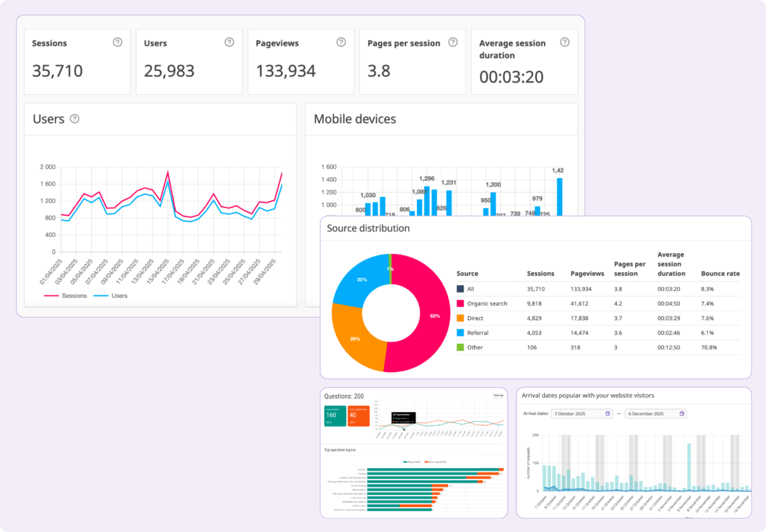Screen dimensions: 766x532
Task: Open the help icon on Pages per session card
Action: point(453,42)
